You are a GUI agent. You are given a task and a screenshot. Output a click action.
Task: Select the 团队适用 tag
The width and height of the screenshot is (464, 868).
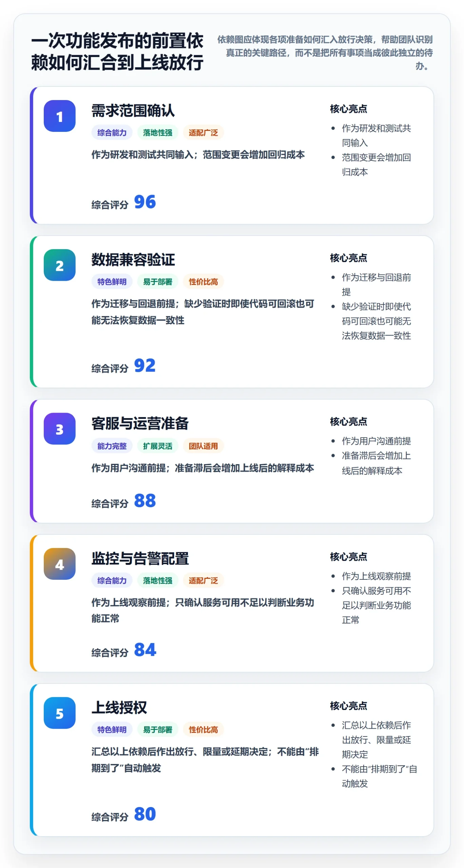point(204,446)
